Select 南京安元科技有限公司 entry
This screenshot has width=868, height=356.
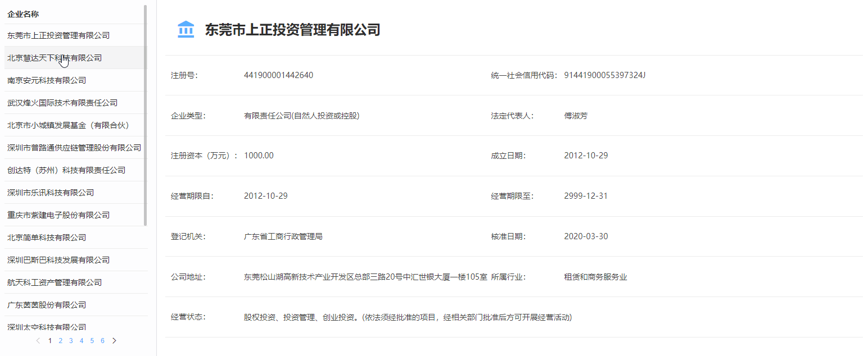47,80
